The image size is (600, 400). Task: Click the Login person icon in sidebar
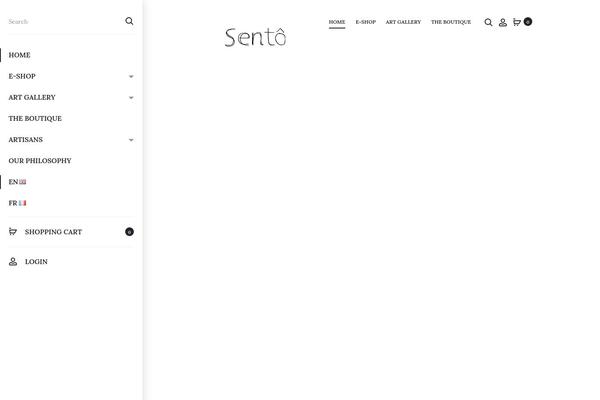(x=13, y=261)
